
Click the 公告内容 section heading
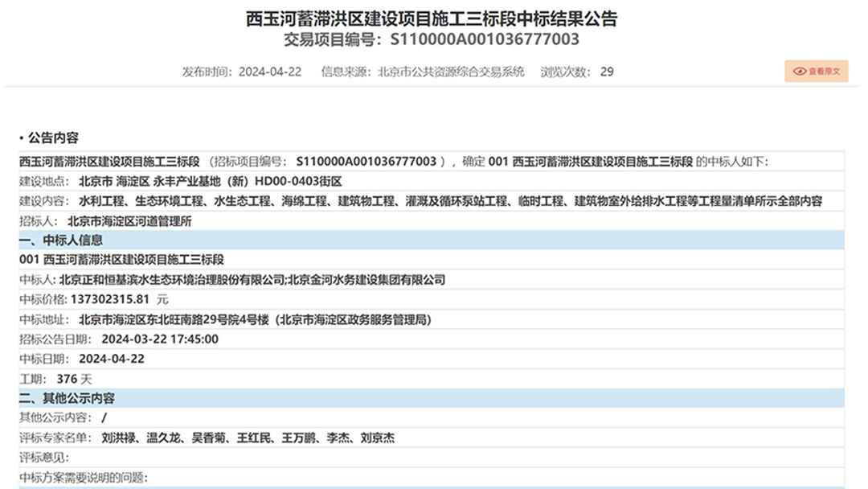point(53,138)
